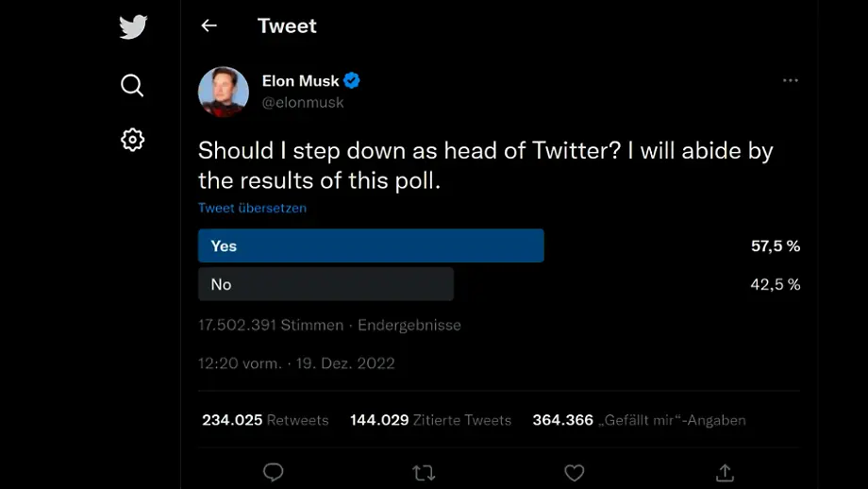Go back using the left arrow
The height and width of the screenshot is (489, 868).
click(209, 25)
